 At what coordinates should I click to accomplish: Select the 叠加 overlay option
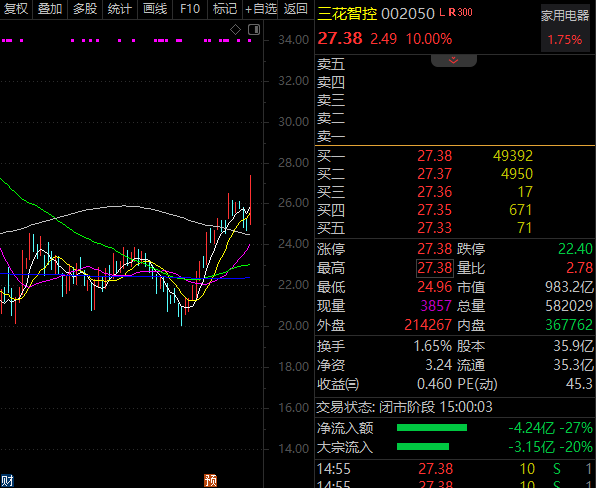click(50, 8)
